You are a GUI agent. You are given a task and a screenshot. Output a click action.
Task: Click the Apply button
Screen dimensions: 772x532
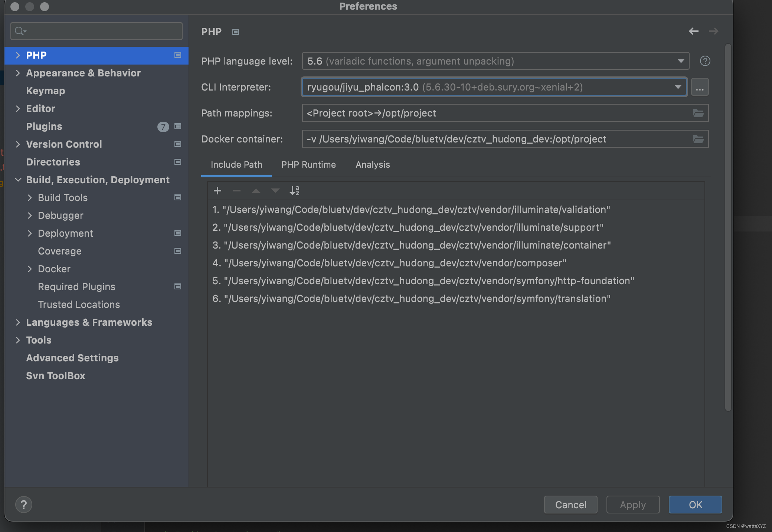click(x=633, y=505)
